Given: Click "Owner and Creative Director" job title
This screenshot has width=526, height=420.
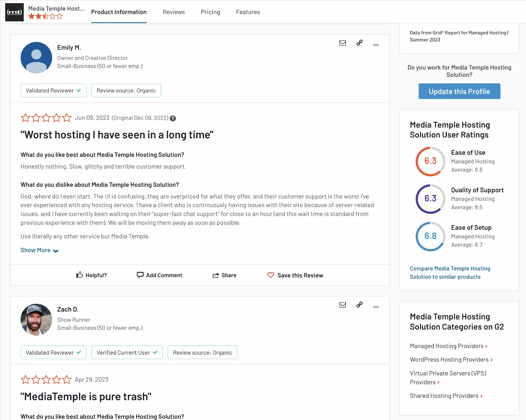Looking at the screenshot, I should tap(92, 58).
